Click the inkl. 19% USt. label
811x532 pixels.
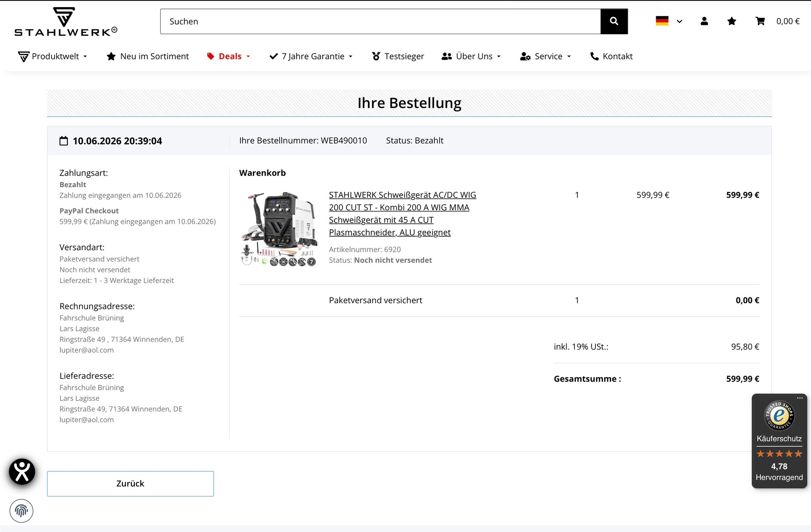581,347
